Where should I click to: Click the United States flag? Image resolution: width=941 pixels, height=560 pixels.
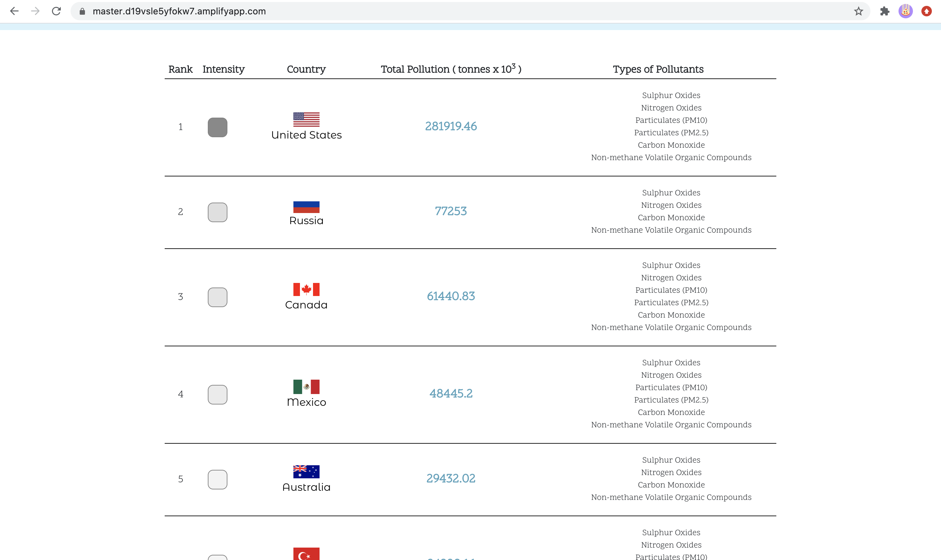point(306,120)
